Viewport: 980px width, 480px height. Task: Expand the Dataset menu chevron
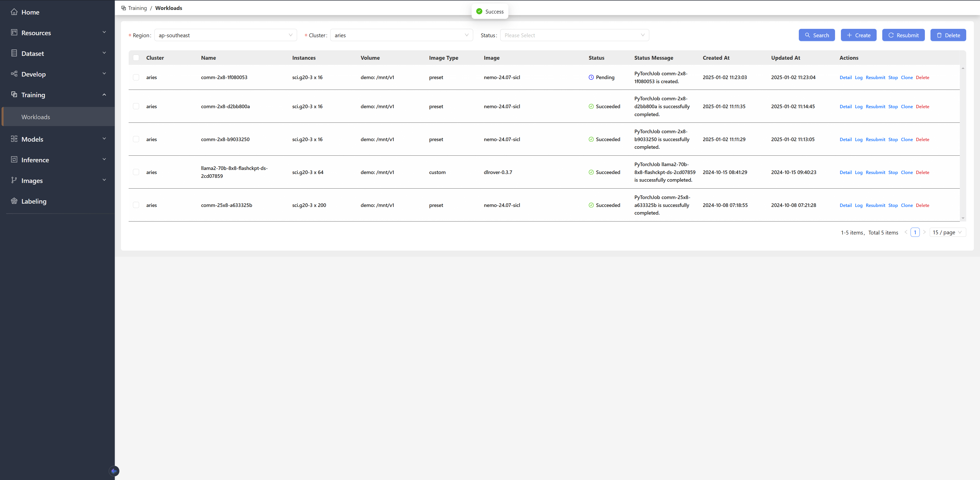coord(104,53)
